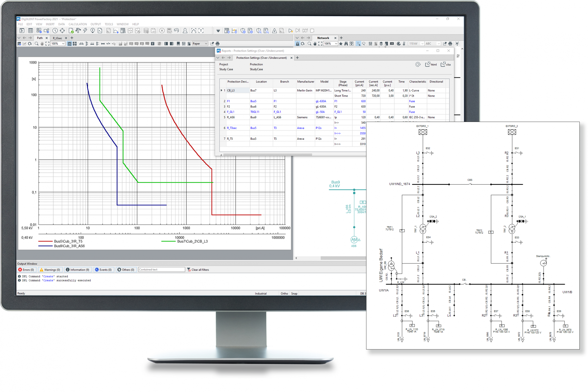Open the Date/Time of Study Case clock icon

click(x=55, y=31)
